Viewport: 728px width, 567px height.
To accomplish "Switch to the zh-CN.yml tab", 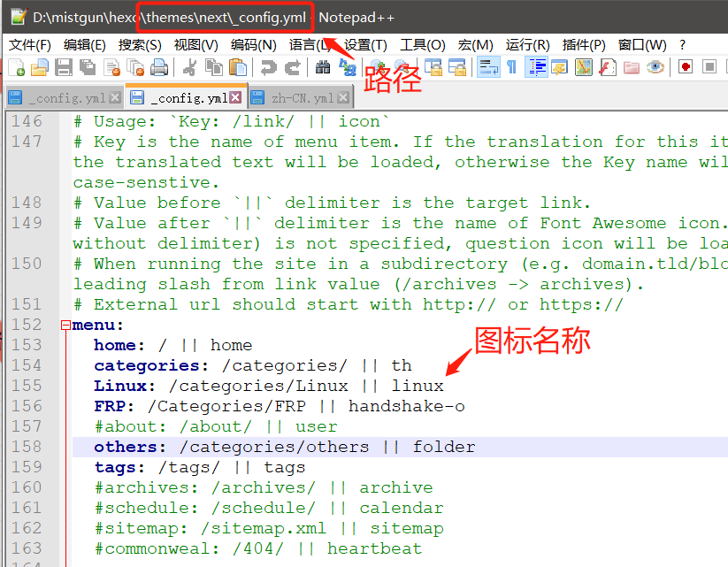I will pos(302,98).
